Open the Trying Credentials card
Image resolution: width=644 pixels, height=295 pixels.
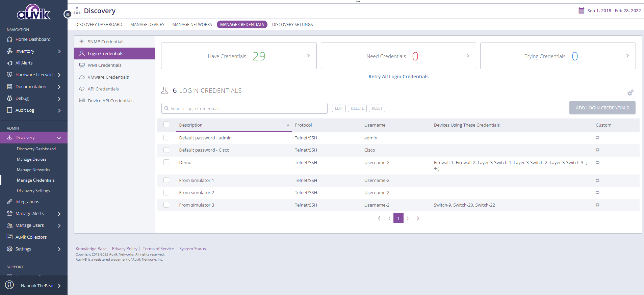pyautogui.click(x=558, y=56)
